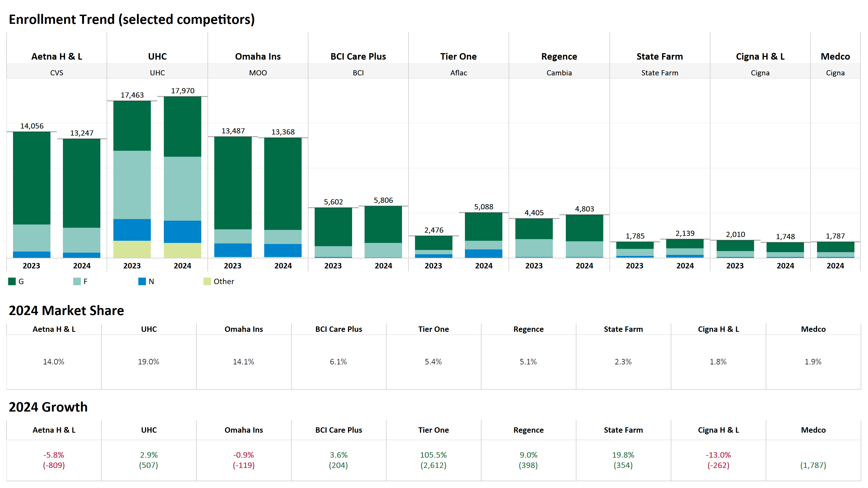Click the 2023 axis label under State Farm
The image size is (868, 488).
click(635, 266)
